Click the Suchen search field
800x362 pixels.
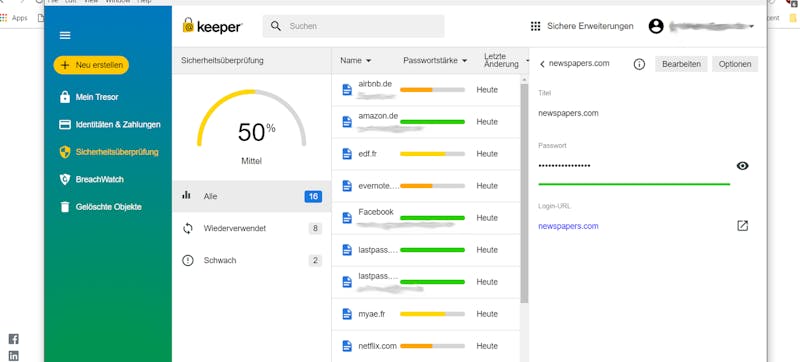pyautogui.click(x=353, y=26)
